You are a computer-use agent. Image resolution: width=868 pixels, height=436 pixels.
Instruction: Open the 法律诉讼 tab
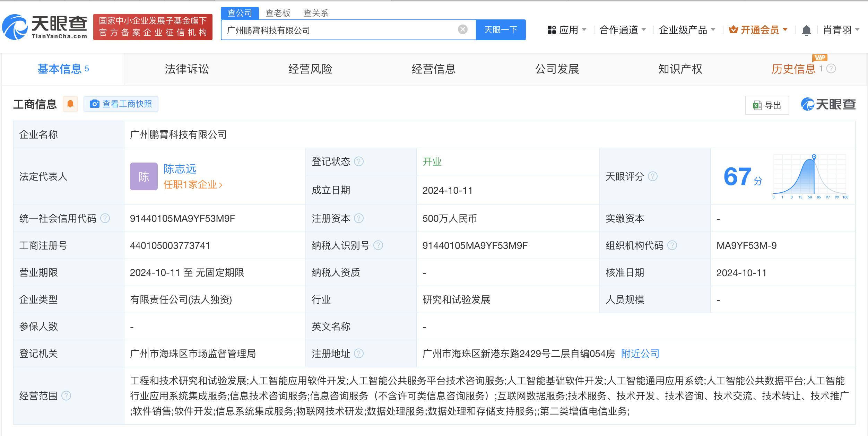coord(187,69)
